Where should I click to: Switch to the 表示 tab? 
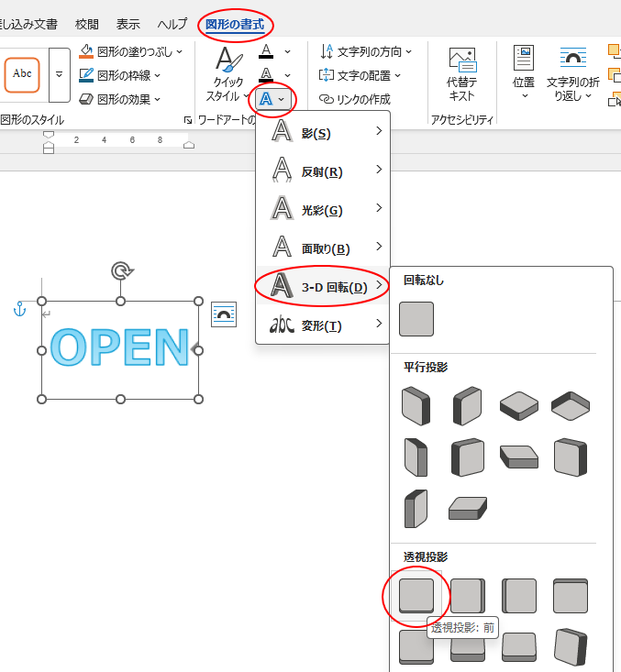pyautogui.click(x=128, y=25)
